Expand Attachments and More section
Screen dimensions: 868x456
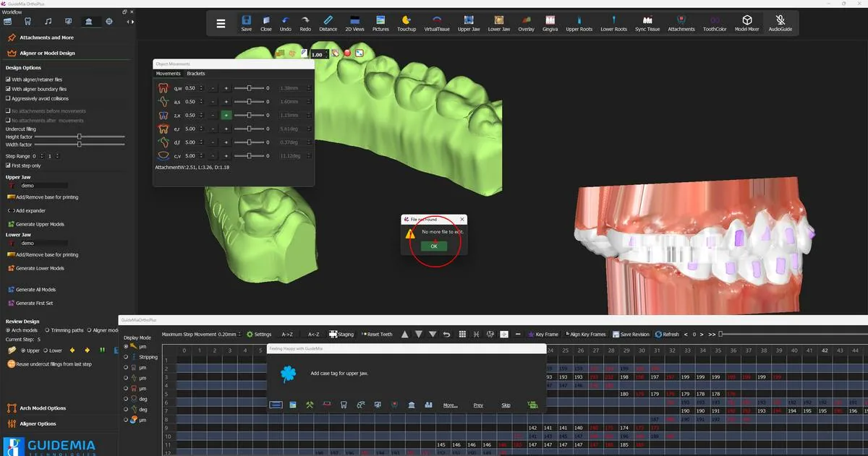46,38
